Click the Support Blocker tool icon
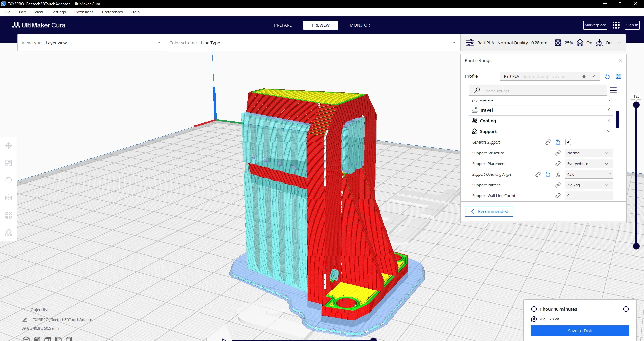The height and width of the screenshot is (341, 644). (x=9, y=233)
